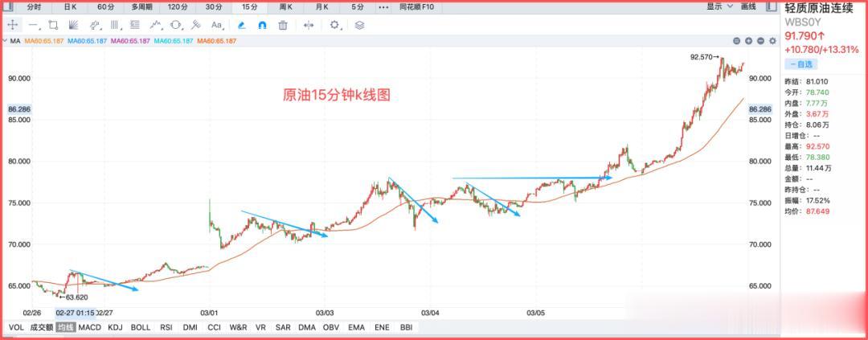868x340 pixels.
Task: Select the BOLL indicator
Action: (141, 327)
